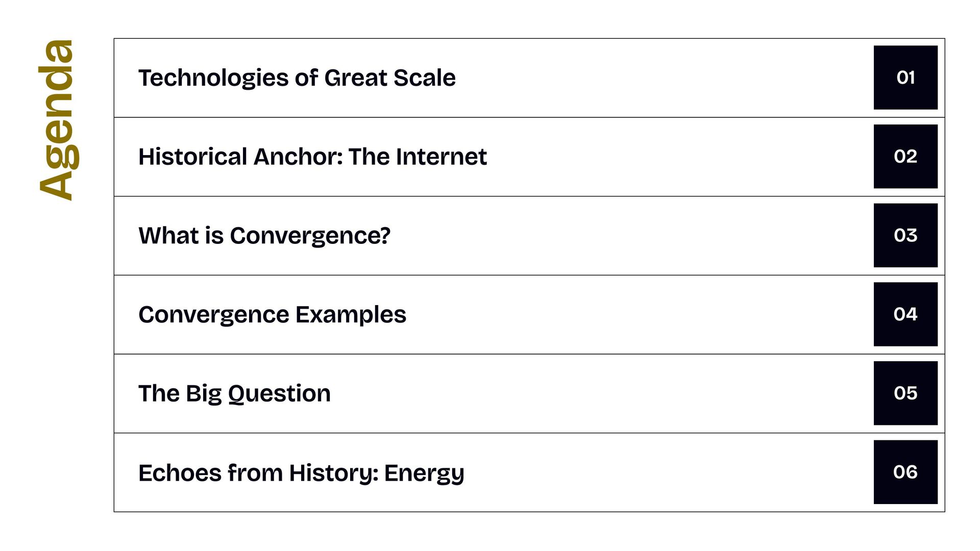Screen dimensions: 980x551
Task: Click the 01 number box
Action: click(905, 78)
